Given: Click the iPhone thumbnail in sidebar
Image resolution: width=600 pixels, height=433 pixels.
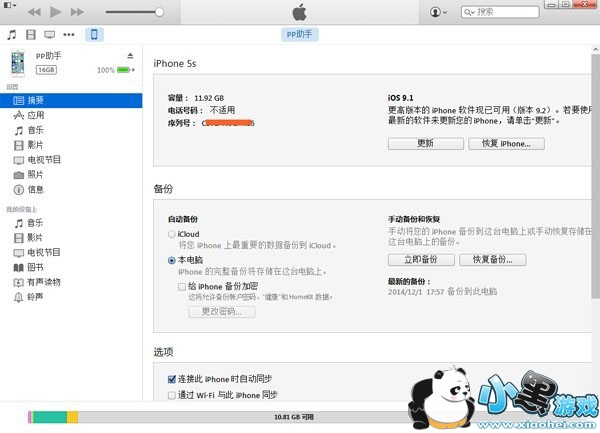Looking at the screenshot, I should pyautogui.click(x=18, y=63).
